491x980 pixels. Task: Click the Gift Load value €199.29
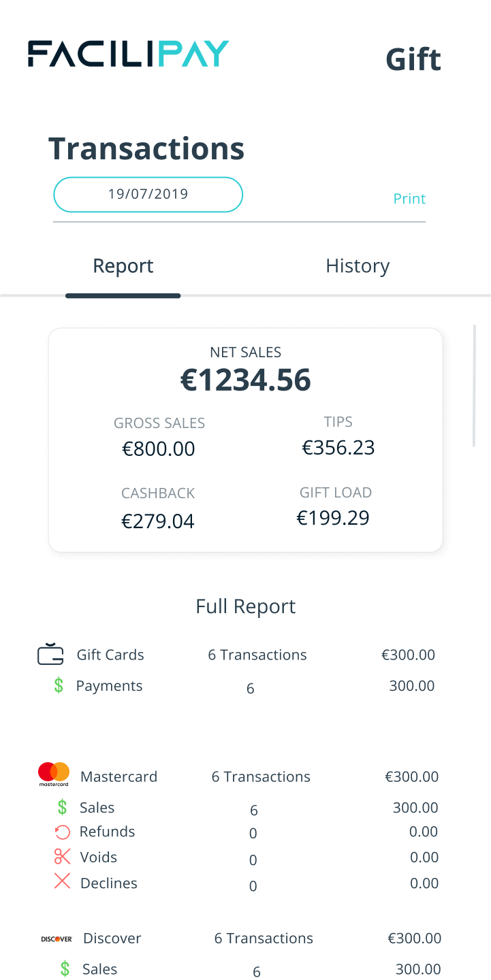point(332,518)
